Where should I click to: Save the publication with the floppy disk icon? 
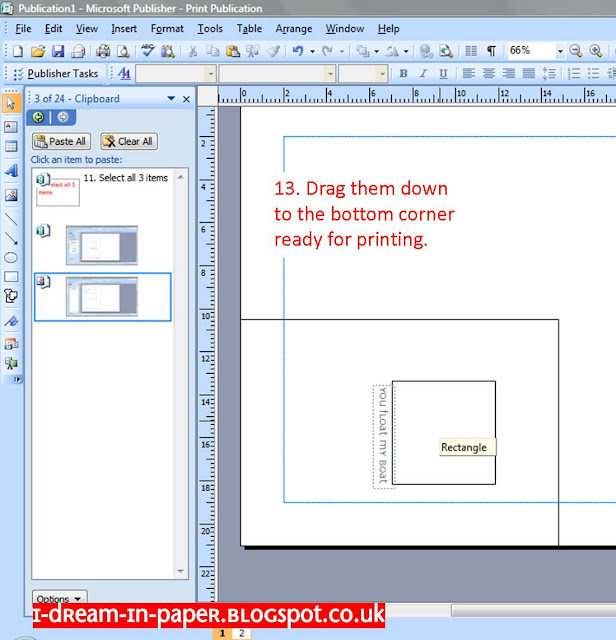coord(58,51)
